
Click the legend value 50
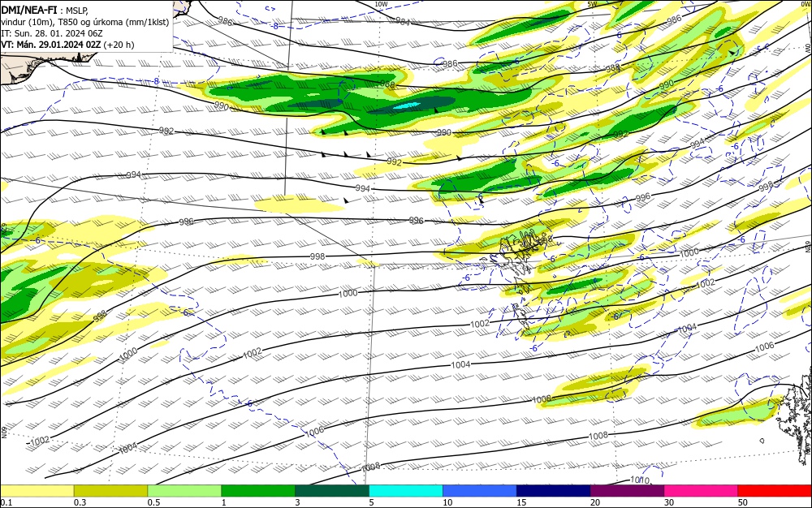click(743, 502)
